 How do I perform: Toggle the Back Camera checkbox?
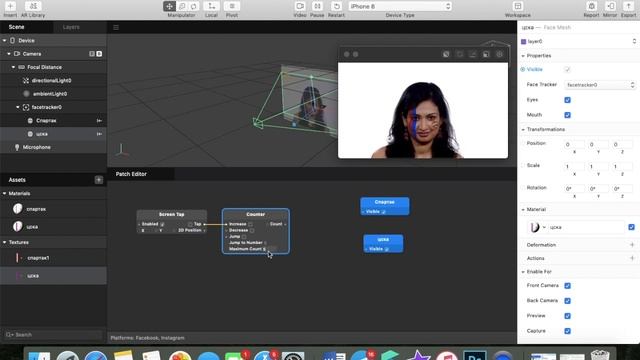(567, 300)
